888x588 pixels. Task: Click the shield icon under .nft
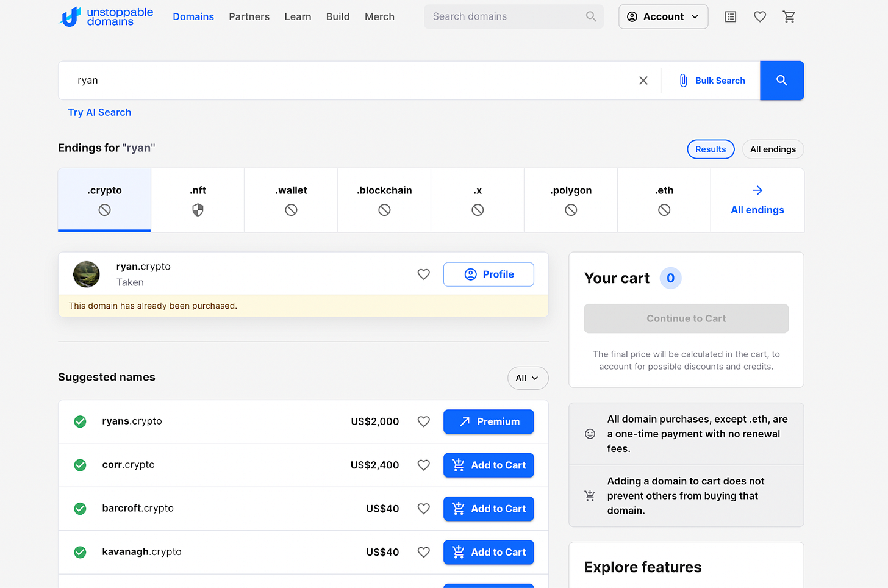point(198,210)
